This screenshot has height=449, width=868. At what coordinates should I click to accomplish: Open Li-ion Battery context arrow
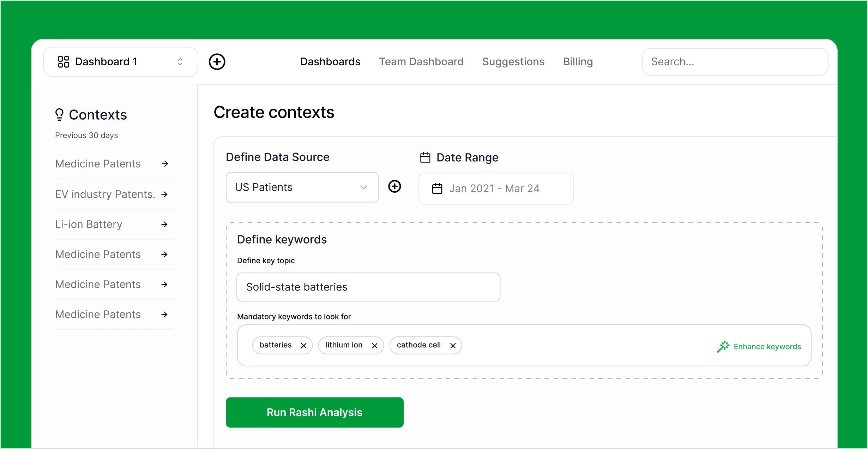click(164, 224)
